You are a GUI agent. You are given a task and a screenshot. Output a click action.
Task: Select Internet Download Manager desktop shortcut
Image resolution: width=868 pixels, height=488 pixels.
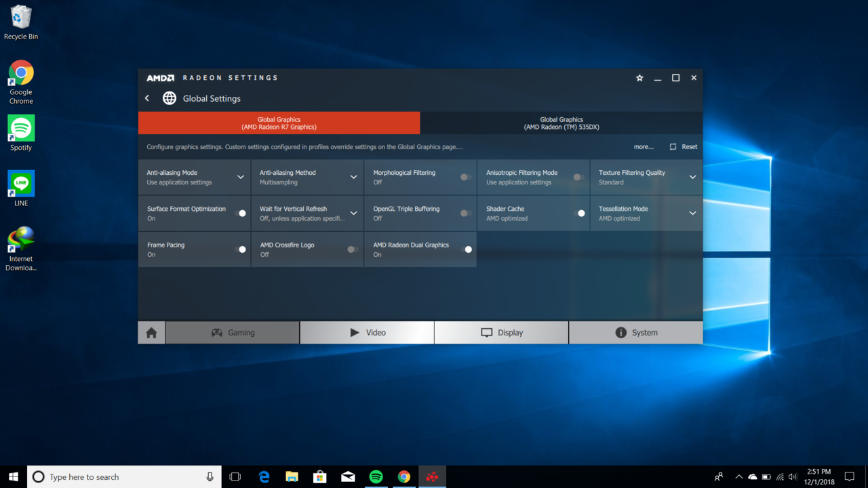click(21, 249)
